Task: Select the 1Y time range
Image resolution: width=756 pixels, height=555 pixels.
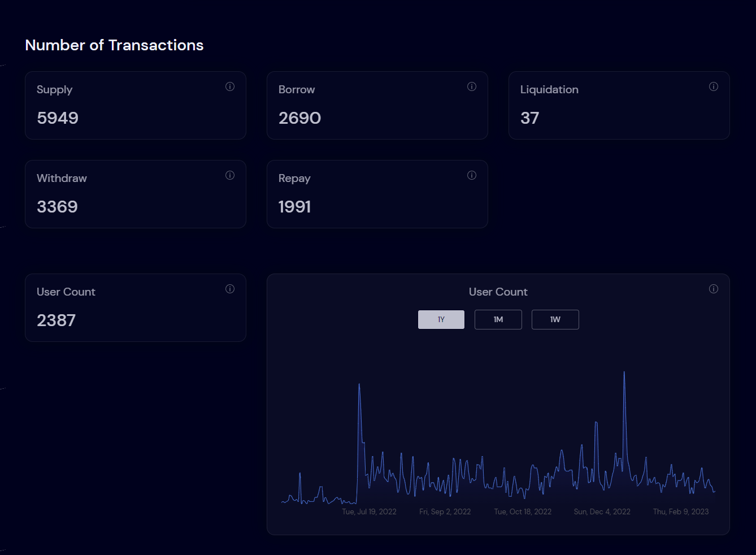Action: pos(441,319)
